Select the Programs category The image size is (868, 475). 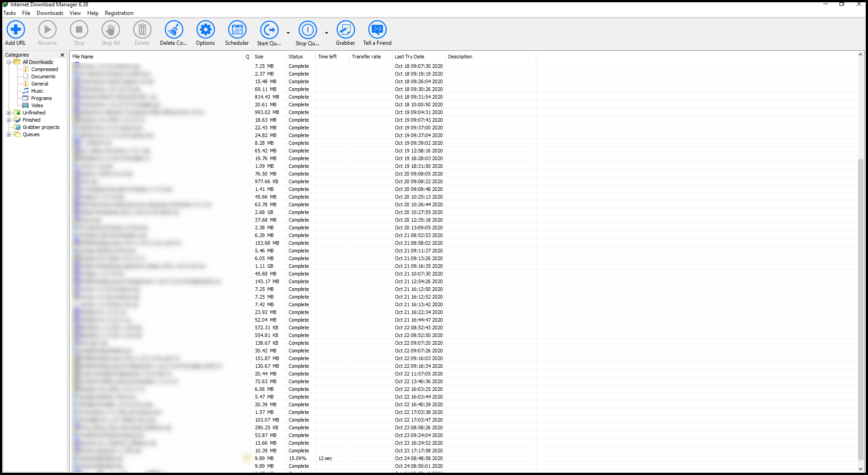point(41,98)
